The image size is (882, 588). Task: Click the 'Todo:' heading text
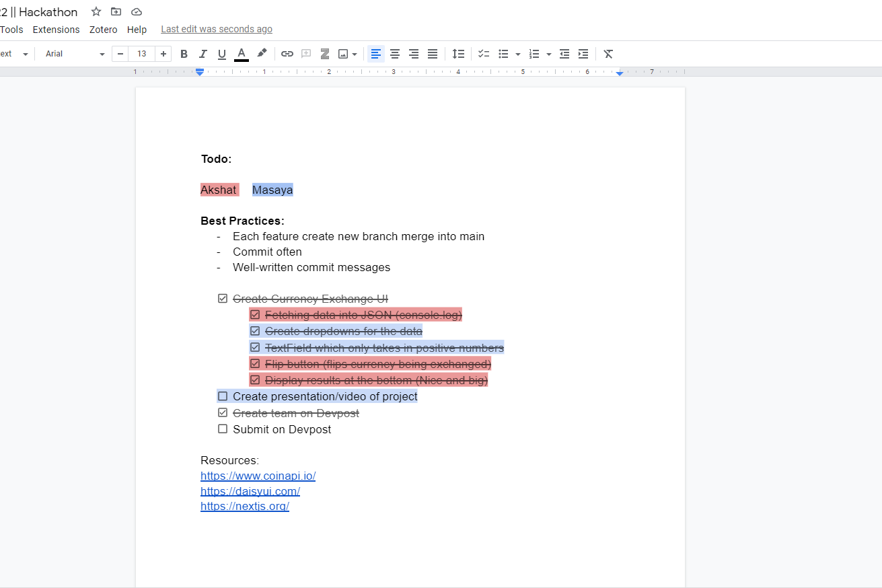[216, 159]
